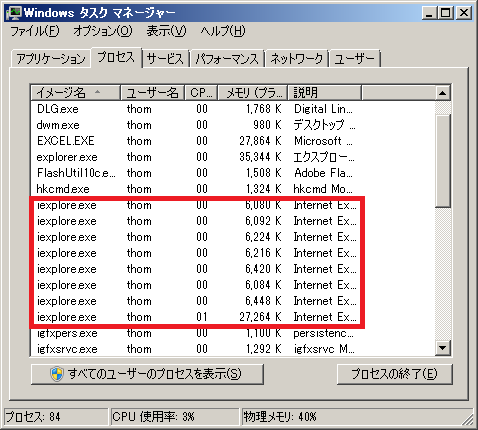Select iexplore.exe row using 6,092 K
The width and height of the screenshot is (478, 430).
click(233, 221)
